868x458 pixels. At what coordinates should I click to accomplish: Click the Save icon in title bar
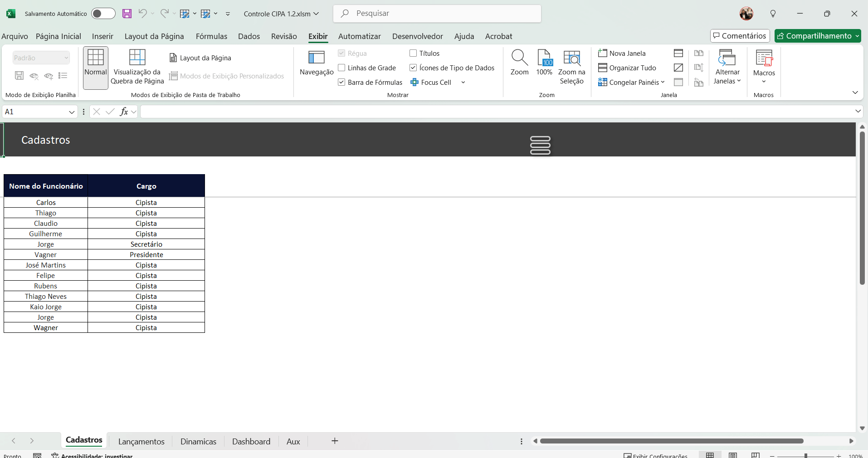click(x=127, y=14)
